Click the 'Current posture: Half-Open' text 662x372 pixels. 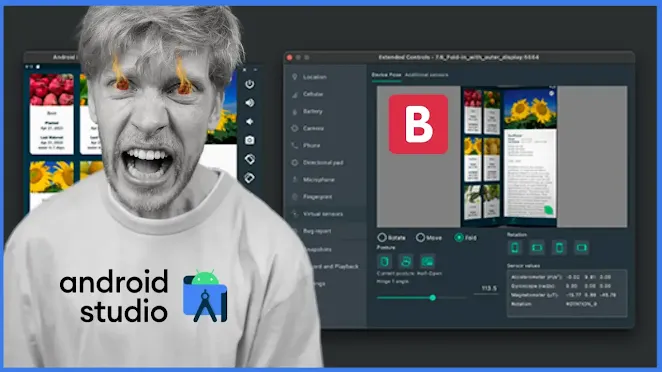409,273
